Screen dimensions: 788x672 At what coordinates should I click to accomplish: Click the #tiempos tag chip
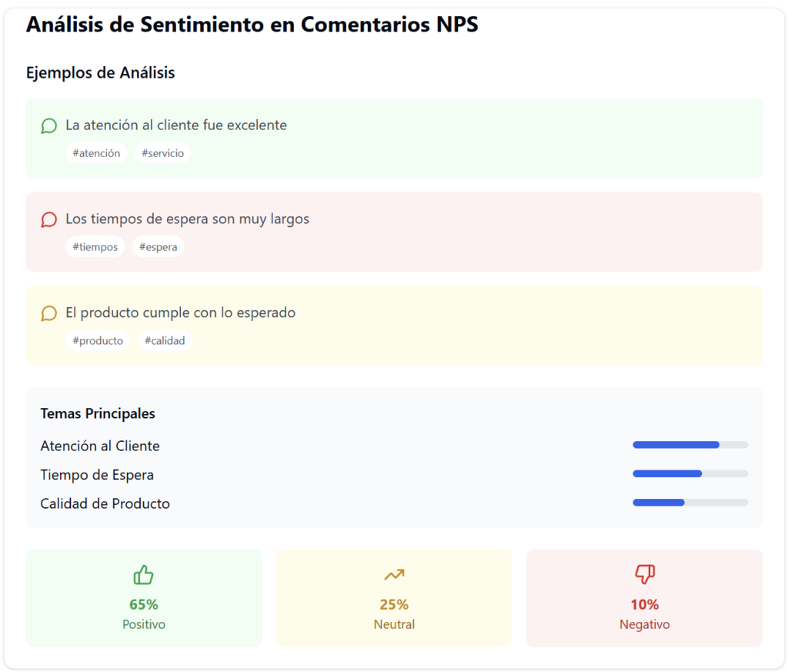95,247
